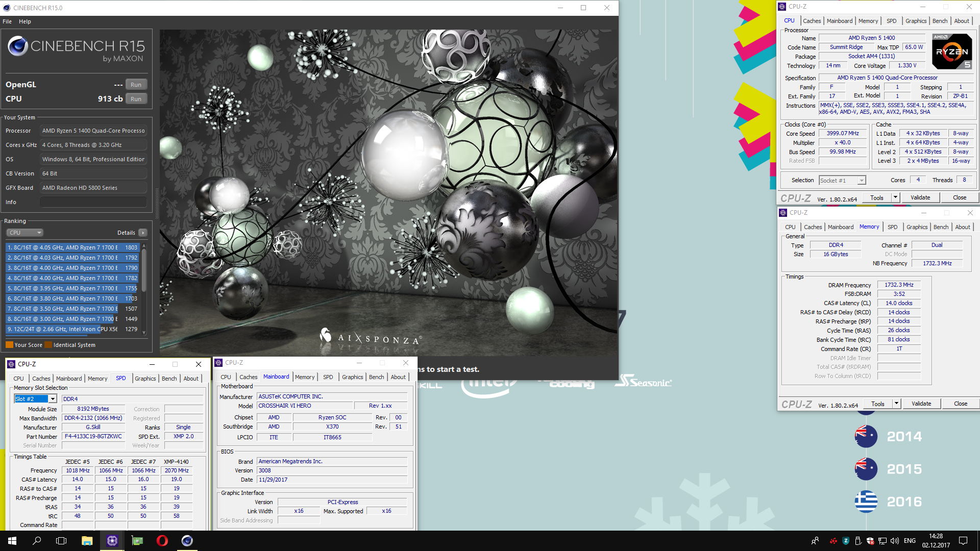Select Graphics tab in Memory window
This screenshot has width=980, height=551.
pos(917,227)
